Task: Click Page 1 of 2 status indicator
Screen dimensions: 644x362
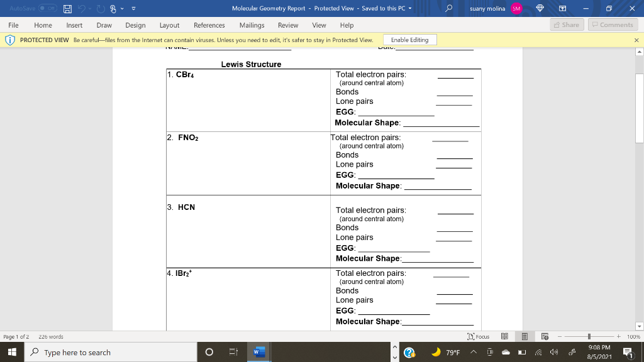Action: [x=16, y=337]
